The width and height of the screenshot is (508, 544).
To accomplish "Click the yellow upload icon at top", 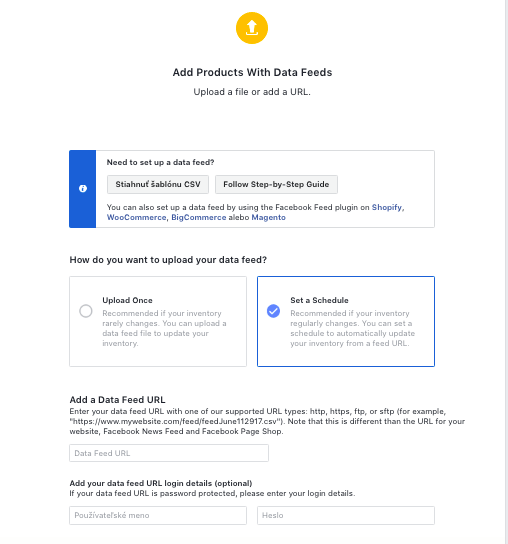I will click(252, 28).
